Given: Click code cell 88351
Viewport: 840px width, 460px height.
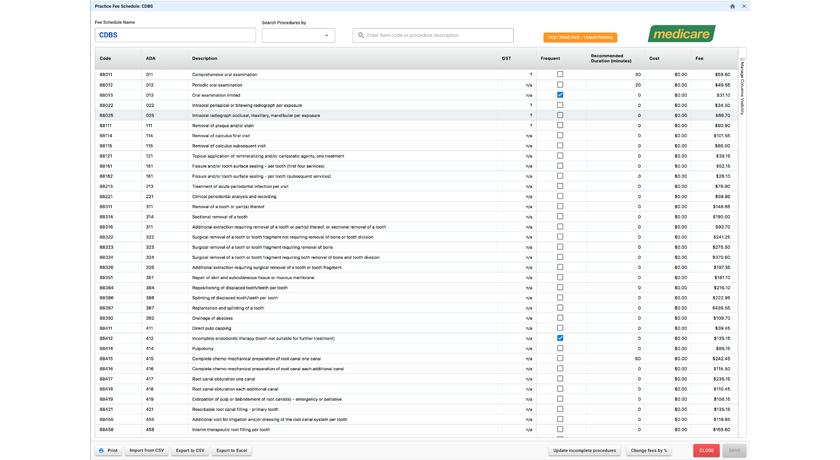Looking at the screenshot, I should tap(106, 277).
